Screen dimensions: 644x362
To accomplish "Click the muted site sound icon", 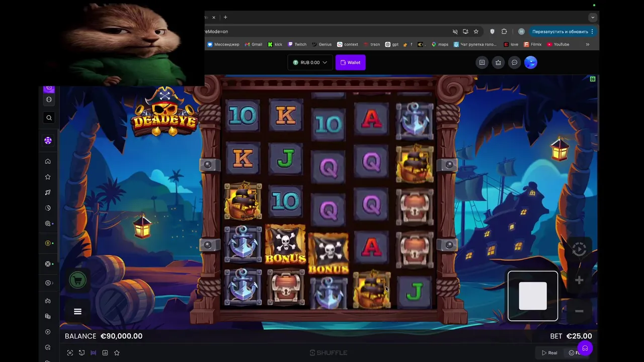I will (455, 31).
